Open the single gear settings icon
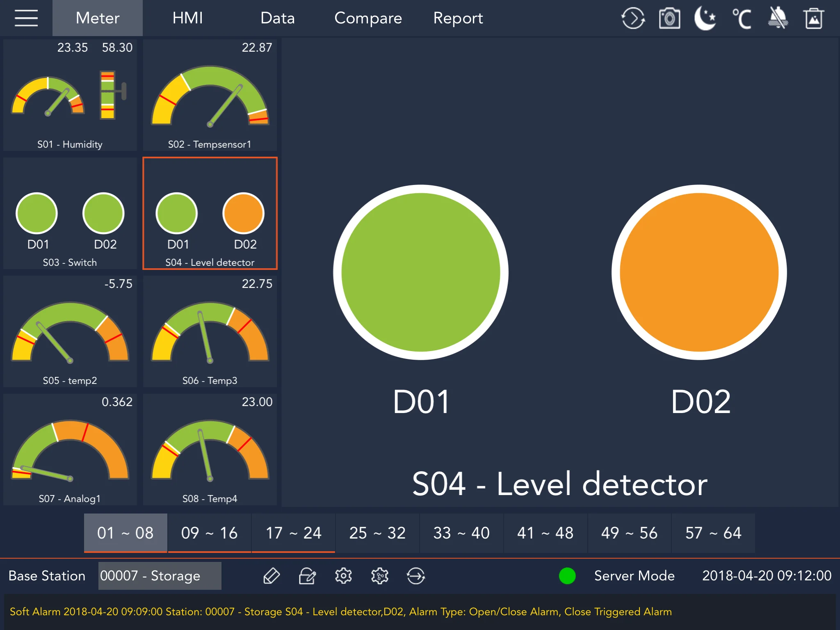The width and height of the screenshot is (840, 630). click(x=343, y=576)
